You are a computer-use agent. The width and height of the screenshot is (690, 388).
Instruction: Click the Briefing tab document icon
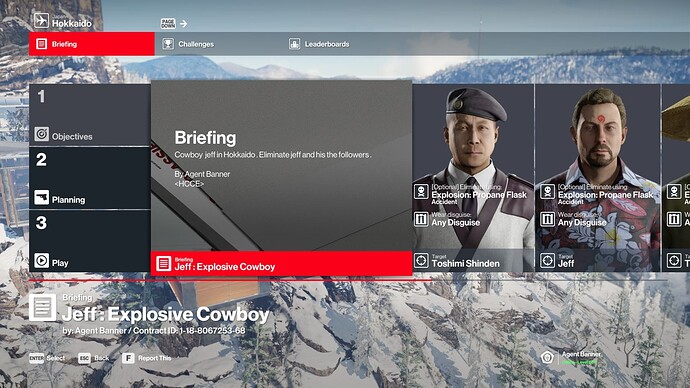click(41, 44)
